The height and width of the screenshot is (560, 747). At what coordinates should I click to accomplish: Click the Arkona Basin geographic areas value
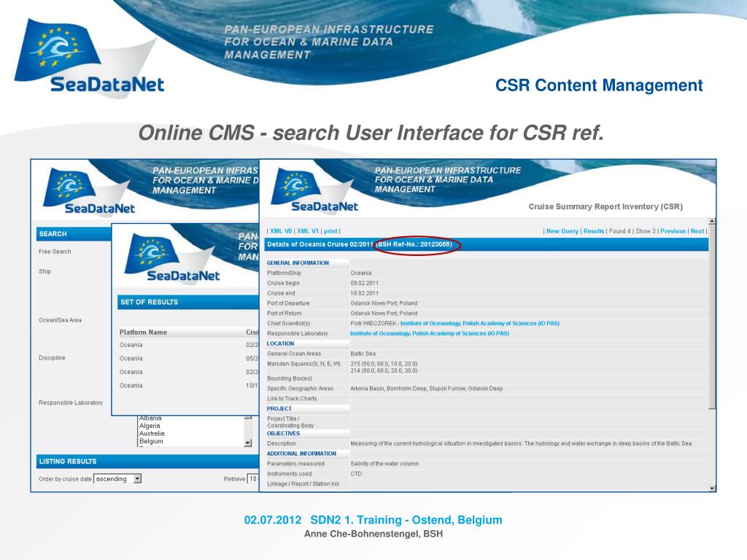[426, 389]
